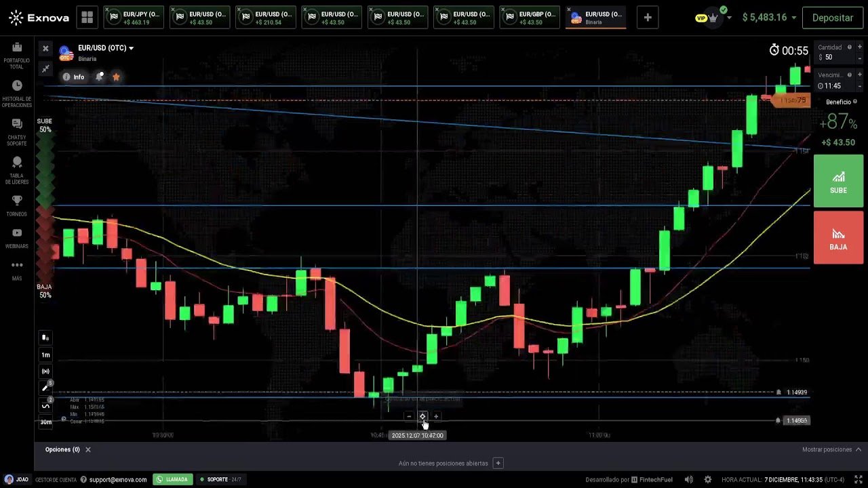Image resolution: width=868 pixels, height=488 pixels.
Task: Switch to the EUR/JPY asset tab
Action: (x=134, y=18)
